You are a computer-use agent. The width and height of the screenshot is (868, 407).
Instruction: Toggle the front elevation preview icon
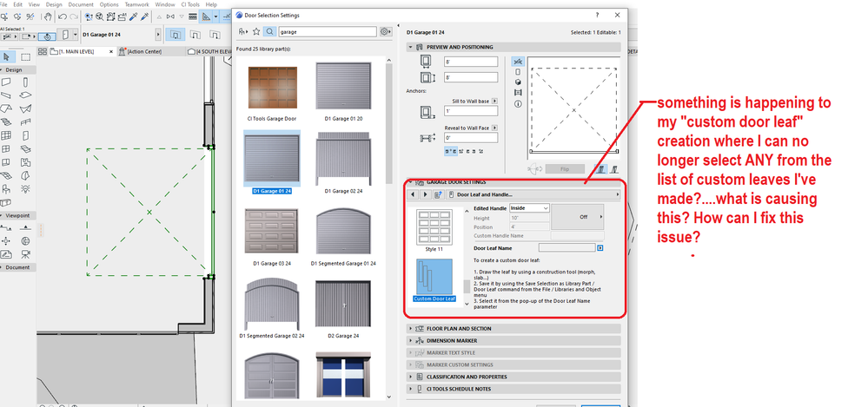[x=518, y=72]
